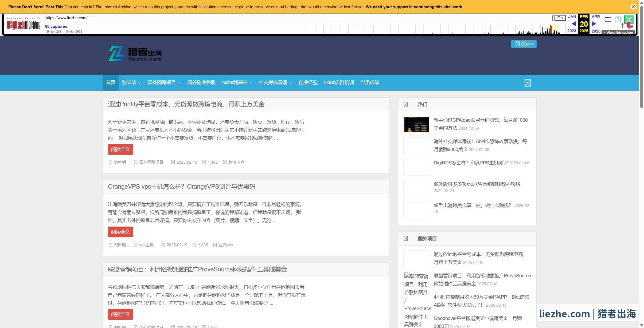Image resolution: width=644 pixels, height=328 pixels.
Task: Open 新手通过CPAlead联盟营销赚钱 hot post
Action: point(481,124)
